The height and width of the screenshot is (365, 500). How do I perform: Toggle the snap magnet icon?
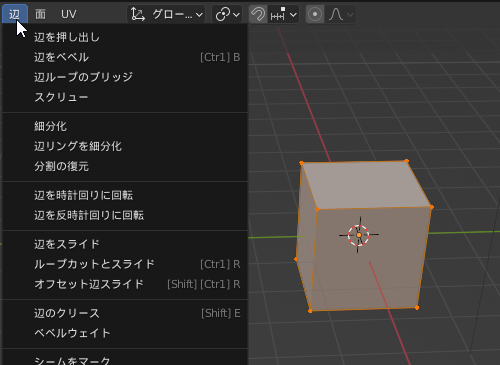click(258, 14)
